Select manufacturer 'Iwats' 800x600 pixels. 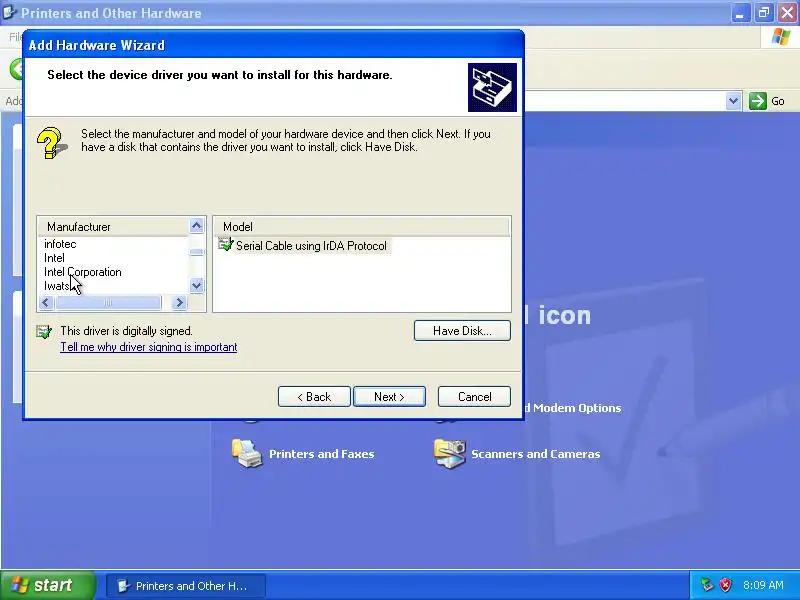57,286
